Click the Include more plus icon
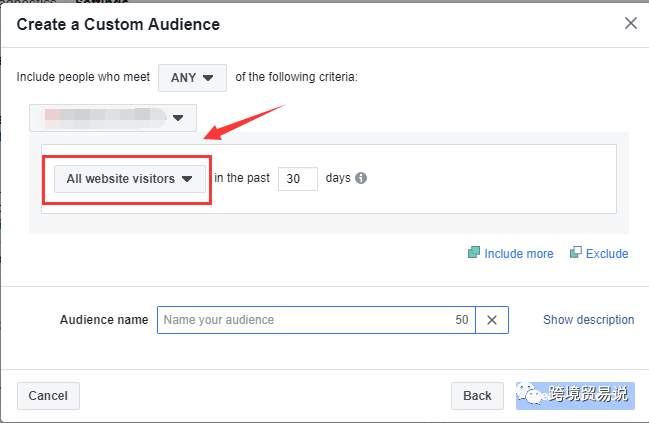The height and width of the screenshot is (423, 649). click(x=474, y=253)
